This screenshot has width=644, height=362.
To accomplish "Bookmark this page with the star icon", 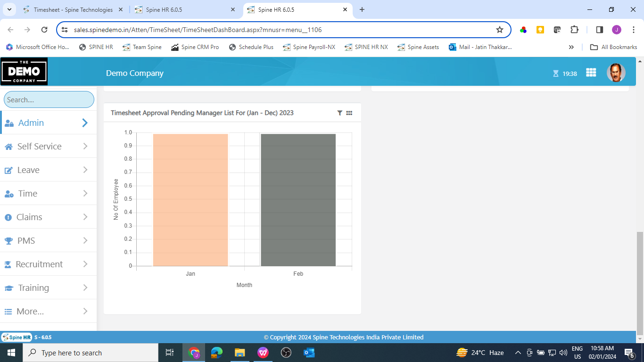I will [500, 30].
